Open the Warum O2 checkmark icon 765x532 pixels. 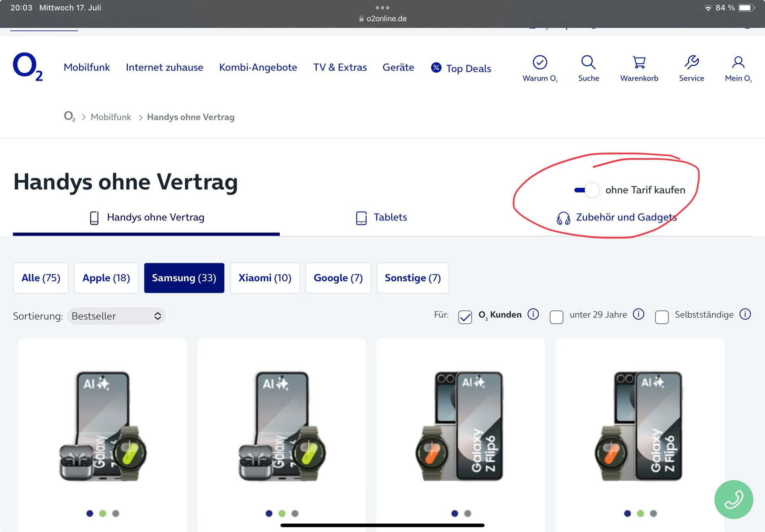coord(540,63)
